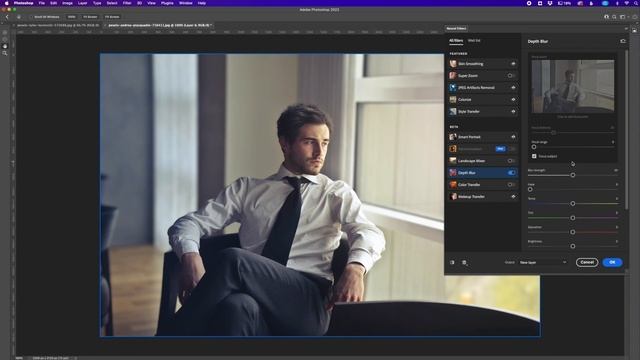Click the Dropbox icon in the macOS menu bar
The image size is (640, 360).
(x=550, y=3)
